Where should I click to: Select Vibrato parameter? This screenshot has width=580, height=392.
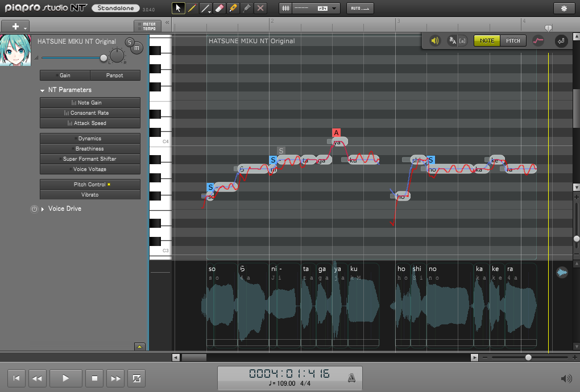click(90, 195)
